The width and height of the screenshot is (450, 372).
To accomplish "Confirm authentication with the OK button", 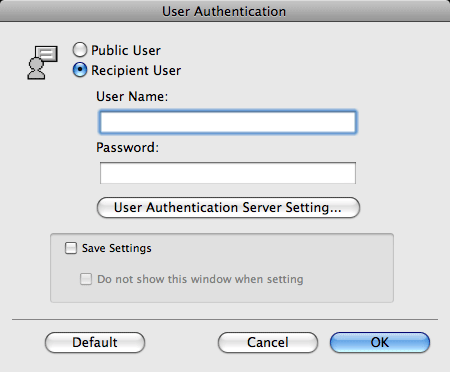I will tap(380, 342).
